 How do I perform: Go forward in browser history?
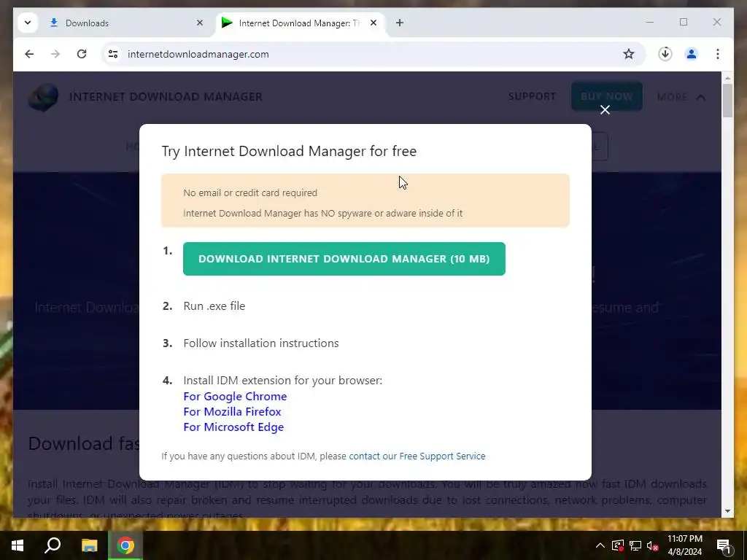click(55, 54)
